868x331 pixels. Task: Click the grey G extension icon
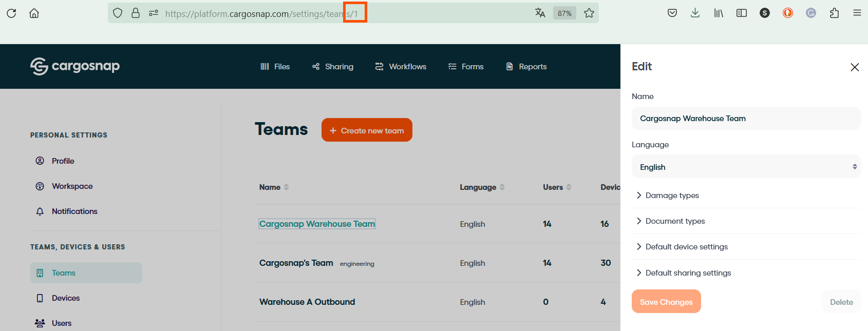(x=811, y=13)
